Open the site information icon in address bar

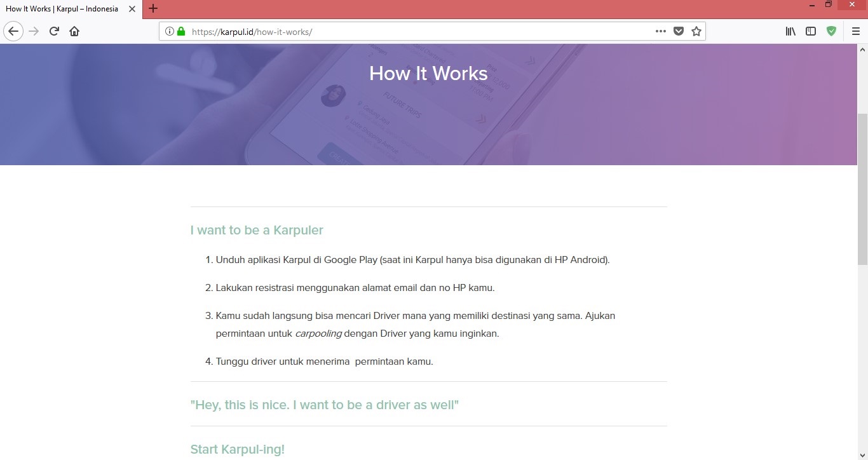[x=170, y=31]
